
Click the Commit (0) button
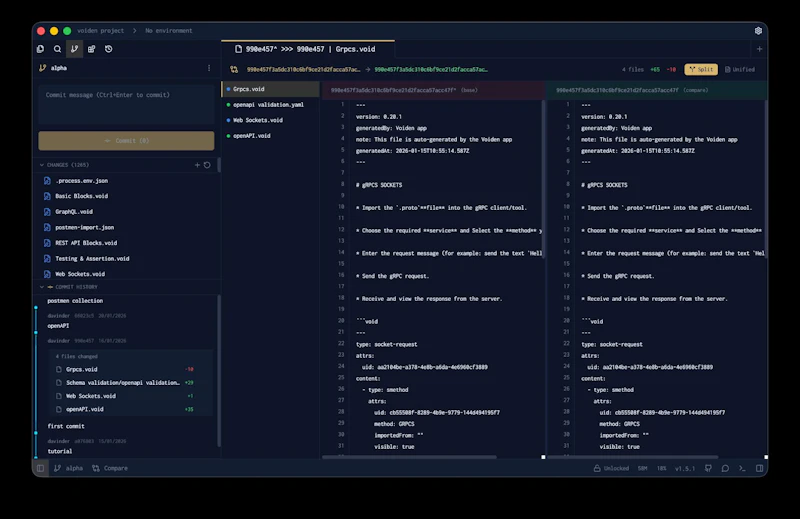click(126, 140)
